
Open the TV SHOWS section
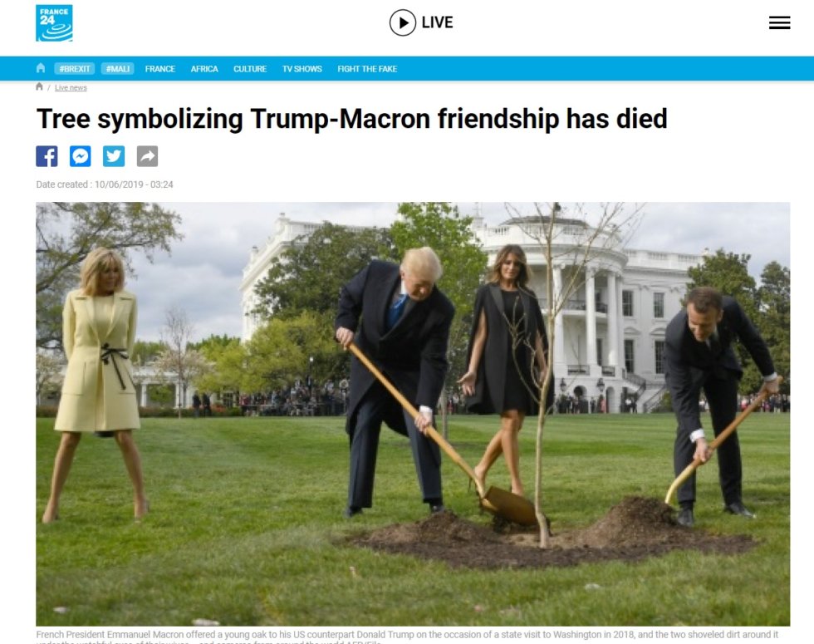pos(302,68)
